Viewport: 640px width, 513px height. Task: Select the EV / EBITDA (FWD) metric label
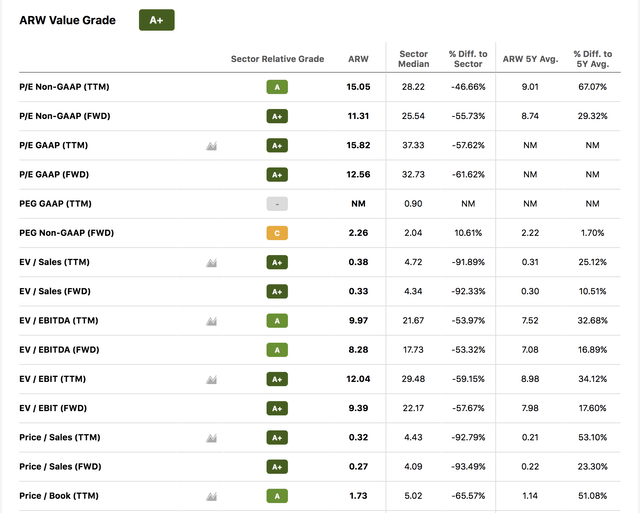click(59, 350)
